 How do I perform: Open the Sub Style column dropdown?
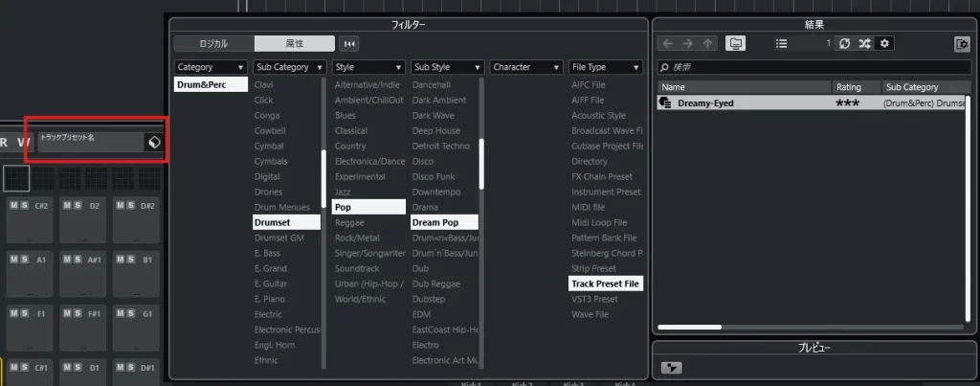[446, 67]
